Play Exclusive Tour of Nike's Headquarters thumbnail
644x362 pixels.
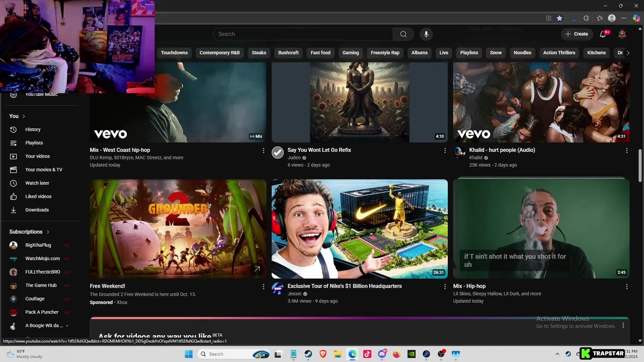[x=360, y=229]
